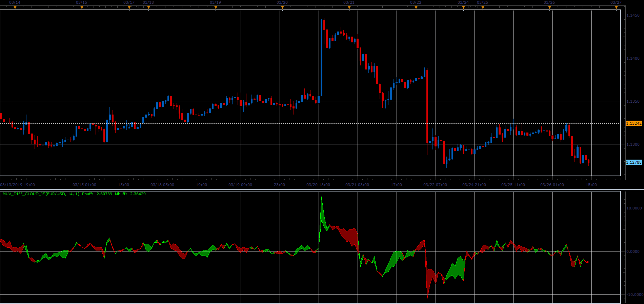The width and height of the screenshot is (644, 304).
Task: Click the 10.0000 indicator axis label
Action: point(634,208)
